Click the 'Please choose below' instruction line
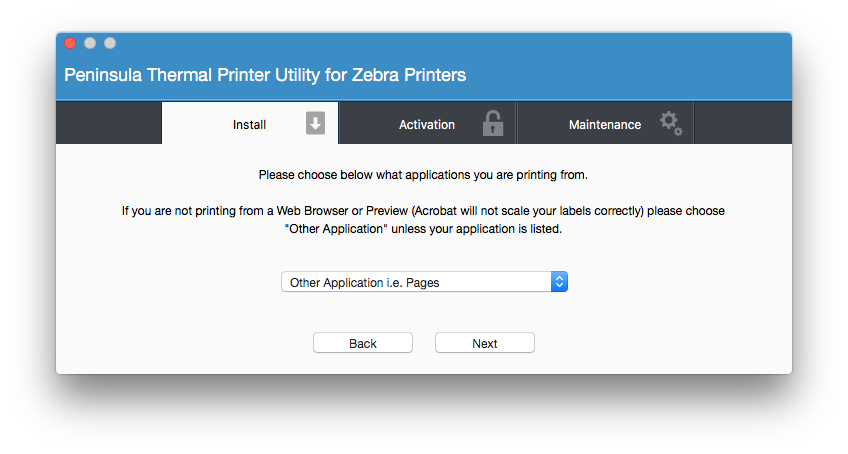The height and width of the screenshot is (454, 848). point(423,175)
